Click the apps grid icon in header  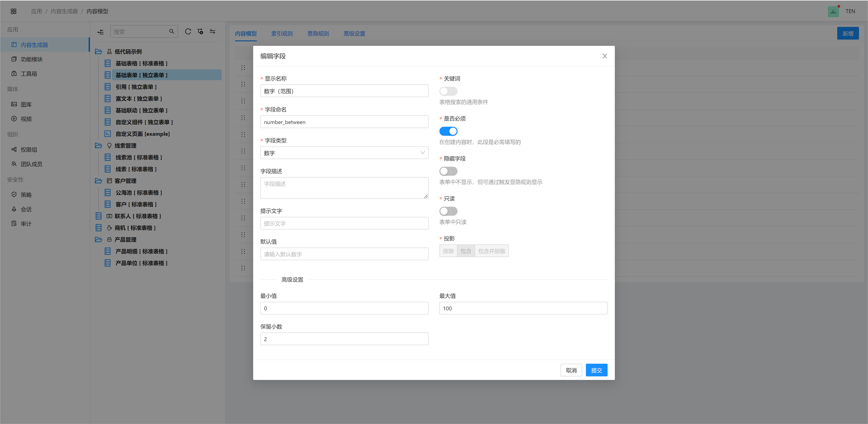tap(14, 11)
